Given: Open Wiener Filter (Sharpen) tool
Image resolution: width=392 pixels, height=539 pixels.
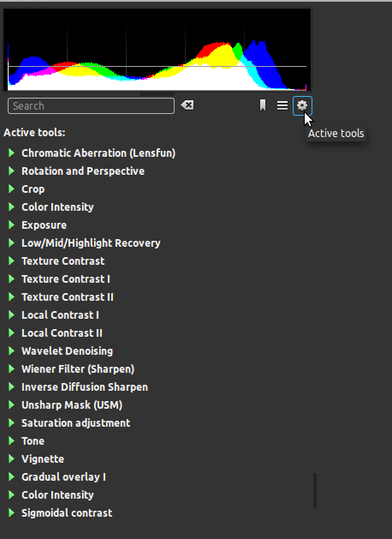Looking at the screenshot, I should [x=78, y=368].
